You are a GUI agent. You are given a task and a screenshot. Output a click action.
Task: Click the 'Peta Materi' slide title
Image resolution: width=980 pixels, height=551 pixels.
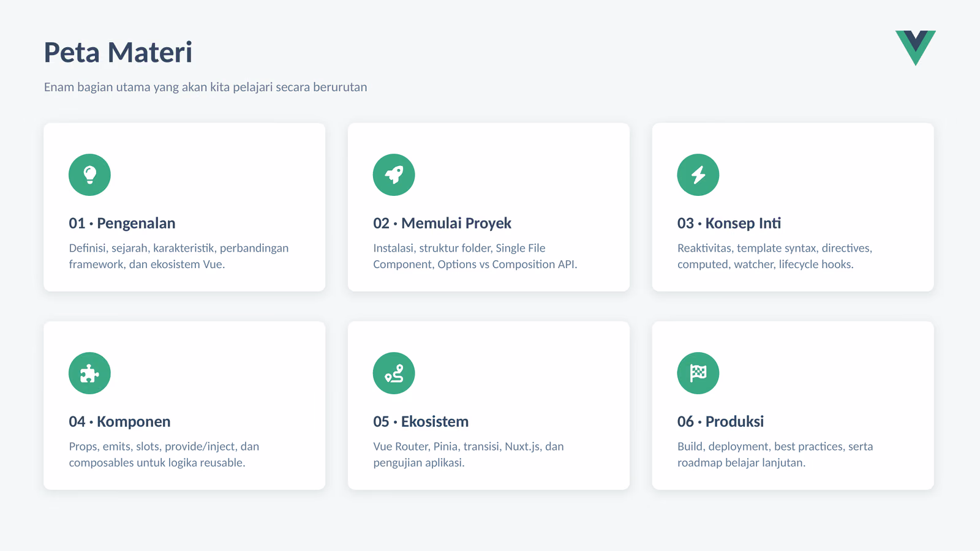click(x=118, y=52)
